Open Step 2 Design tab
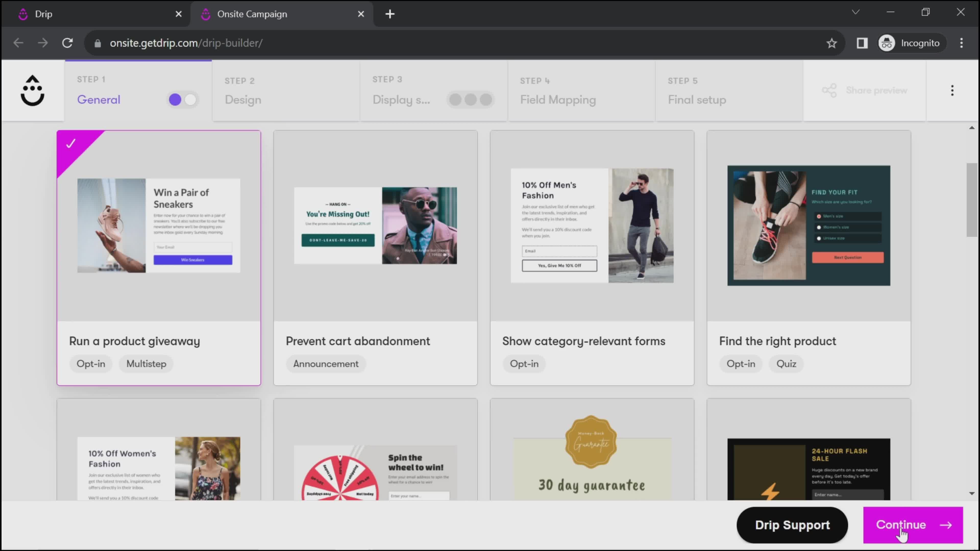 286,91
